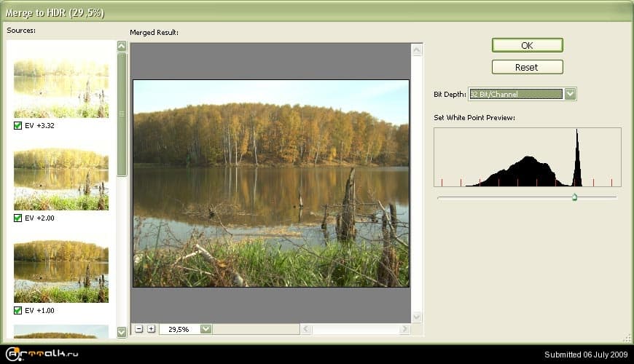Image resolution: width=634 pixels, height=364 pixels.
Task: Click merged preview vertical scrollbar up arrow
Action: pos(417,51)
